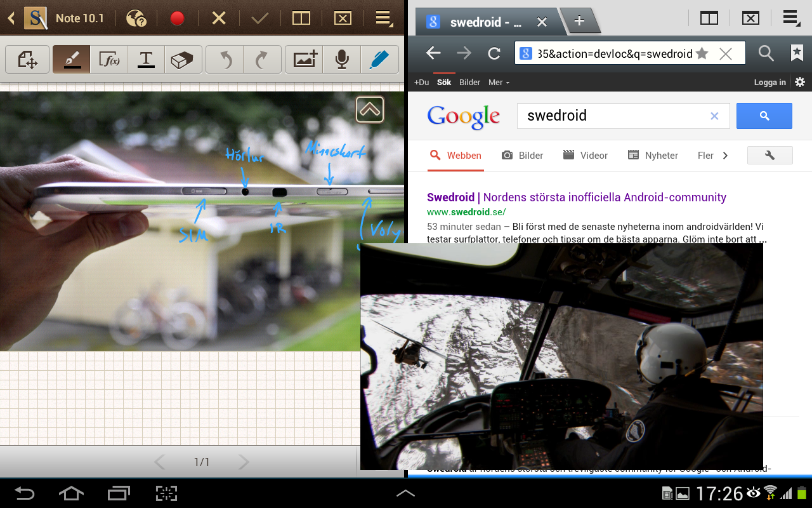This screenshot has height=508, width=812.
Task: Bookmark page with the star icon
Action: click(x=702, y=53)
